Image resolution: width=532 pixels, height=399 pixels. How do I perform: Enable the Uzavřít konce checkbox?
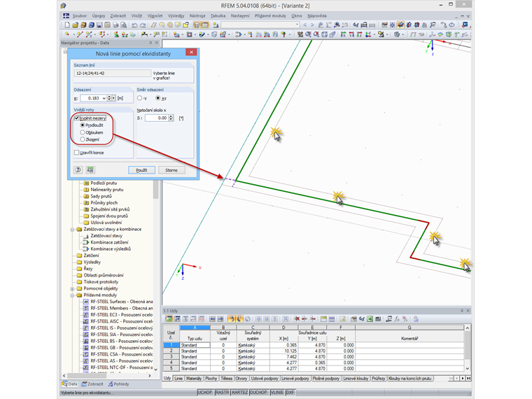(77, 153)
